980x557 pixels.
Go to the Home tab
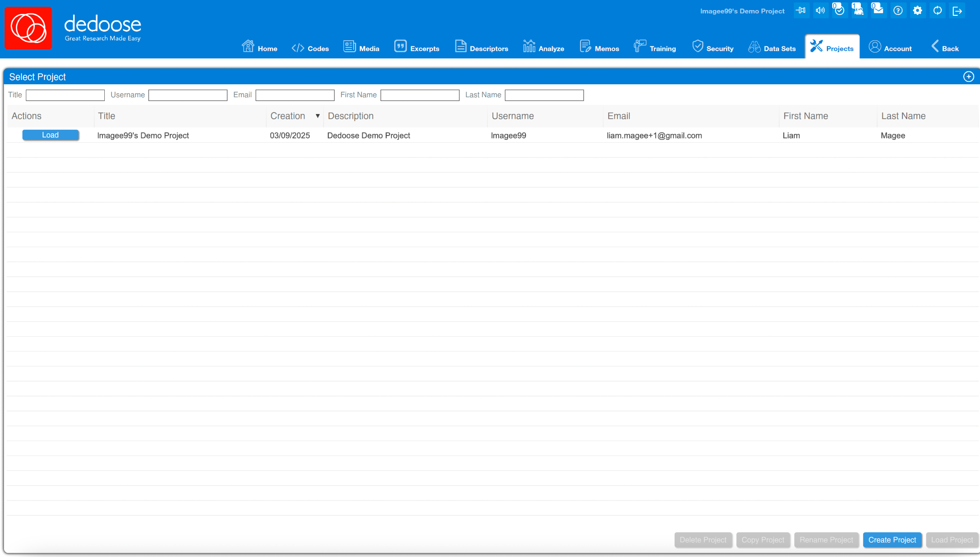259,47
